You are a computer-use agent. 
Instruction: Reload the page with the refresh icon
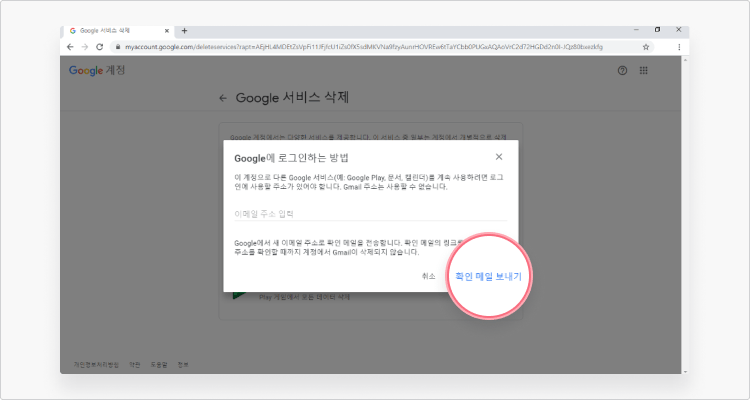(x=99, y=47)
